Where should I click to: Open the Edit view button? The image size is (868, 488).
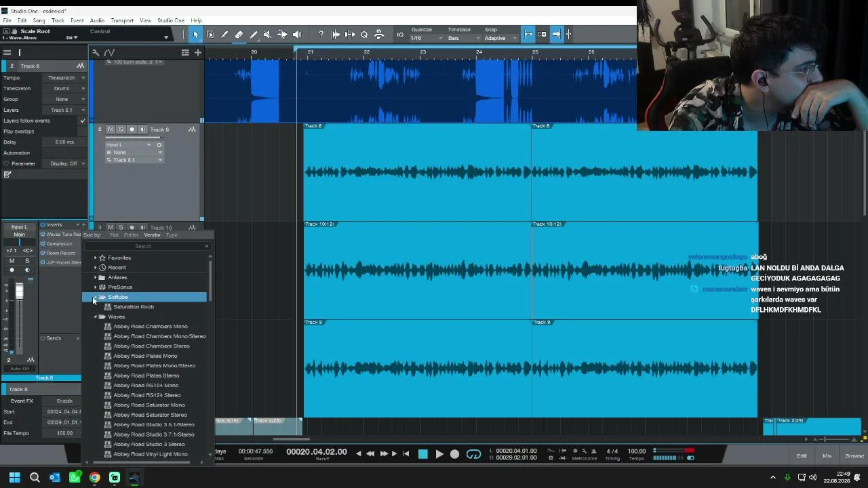coord(802,455)
